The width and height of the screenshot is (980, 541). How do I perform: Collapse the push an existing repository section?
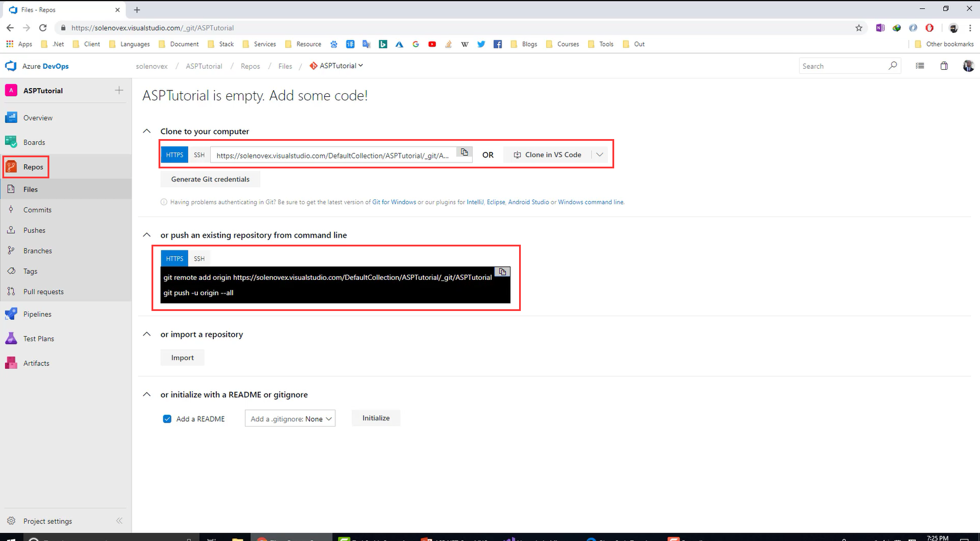147,235
